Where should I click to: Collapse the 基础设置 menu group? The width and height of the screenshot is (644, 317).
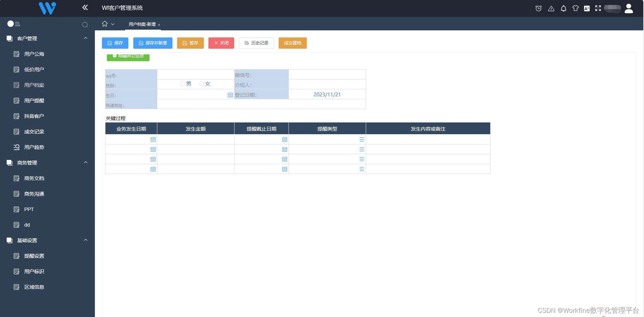86,240
